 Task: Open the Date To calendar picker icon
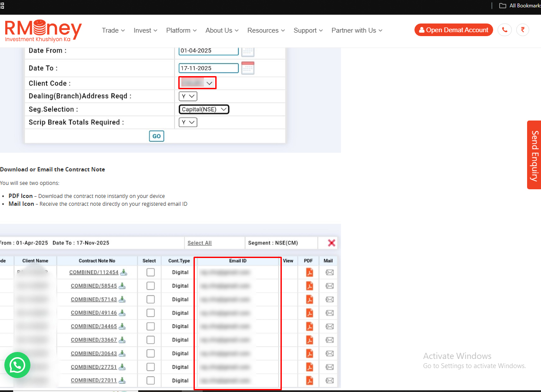(x=247, y=68)
